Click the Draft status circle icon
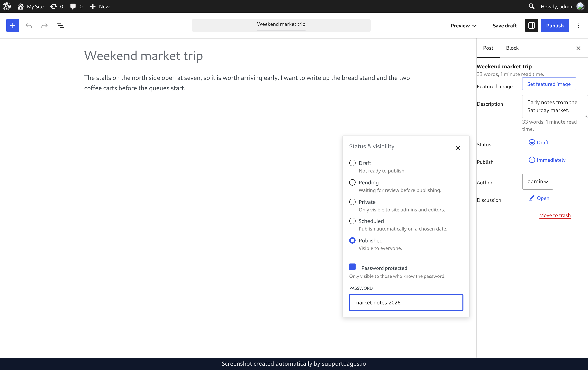588x370 pixels. 532,142
